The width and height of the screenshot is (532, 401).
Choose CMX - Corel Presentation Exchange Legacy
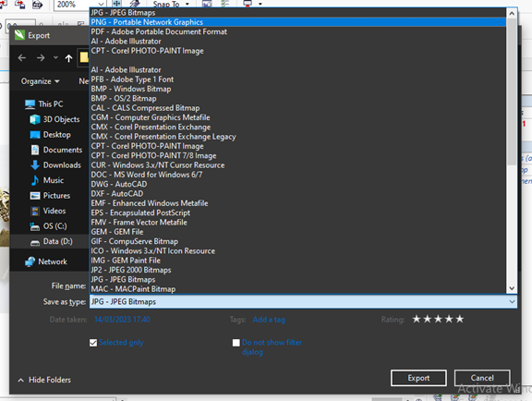[298, 137]
